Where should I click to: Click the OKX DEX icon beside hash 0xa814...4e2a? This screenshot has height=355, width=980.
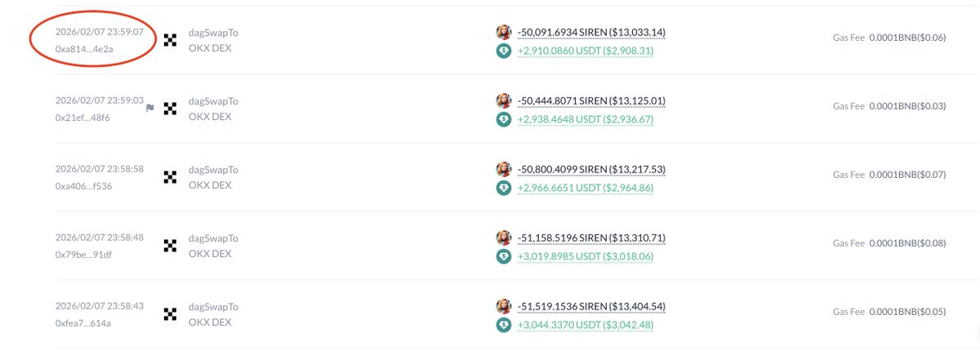171,40
